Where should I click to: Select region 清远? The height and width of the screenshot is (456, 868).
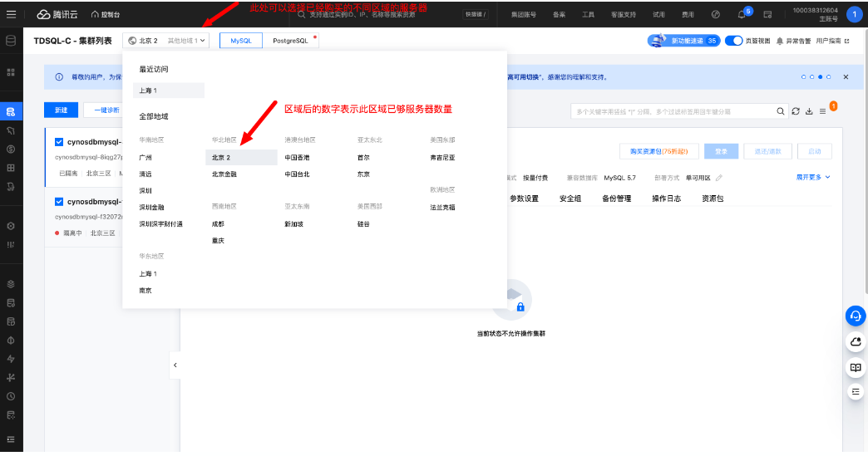click(x=145, y=174)
